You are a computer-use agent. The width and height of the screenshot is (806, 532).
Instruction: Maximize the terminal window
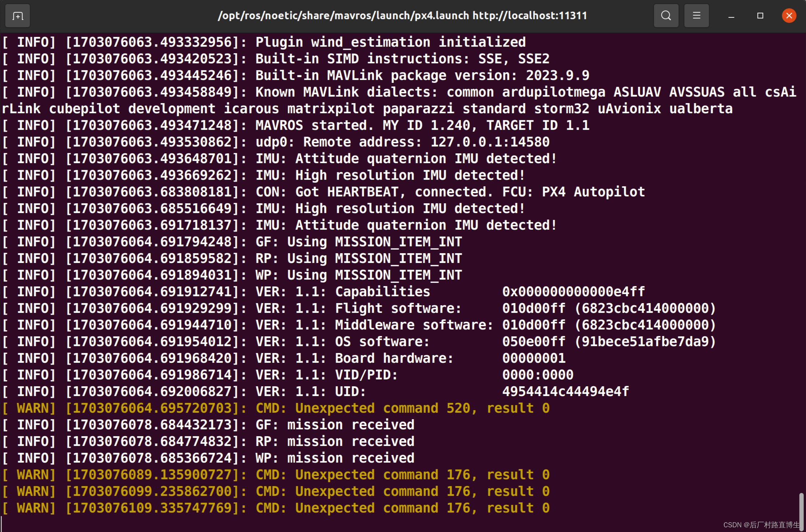pos(760,16)
